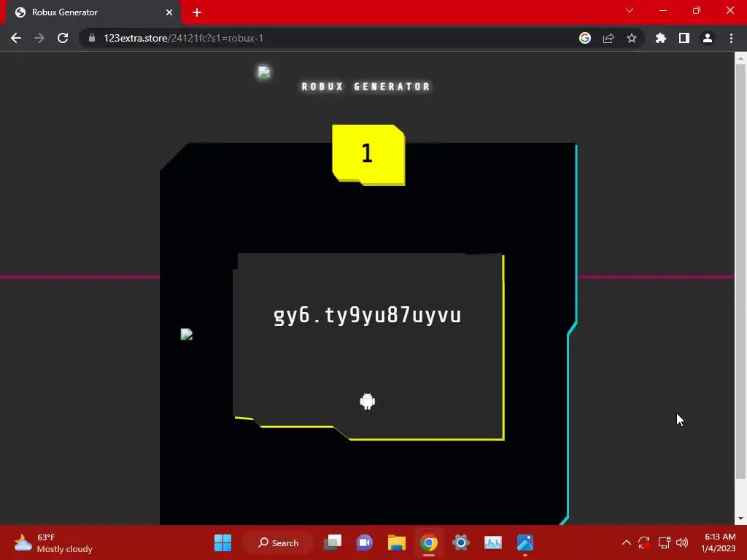Share this page via share icon
The width and height of the screenshot is (747, 560).
608,38
